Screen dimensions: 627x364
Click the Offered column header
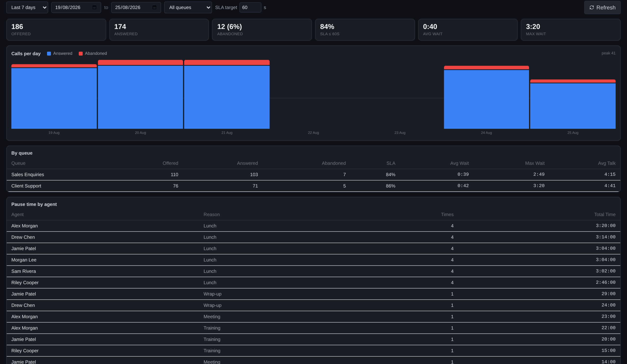(170, 163)
